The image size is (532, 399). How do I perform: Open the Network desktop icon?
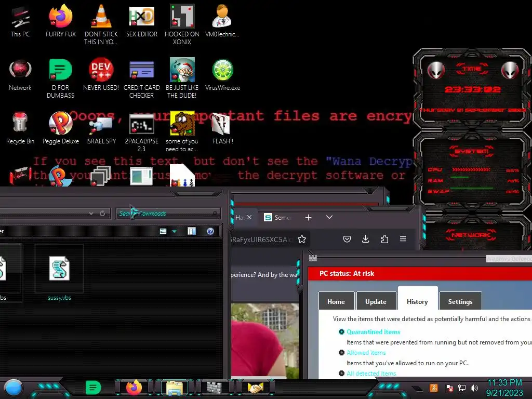pyautogui.click(x=20, y=75)
